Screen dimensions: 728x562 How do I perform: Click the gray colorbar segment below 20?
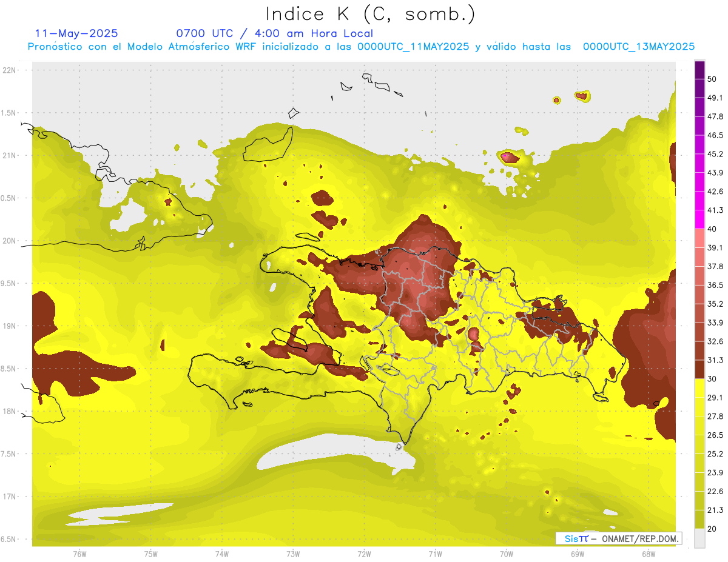pos(699,538)
